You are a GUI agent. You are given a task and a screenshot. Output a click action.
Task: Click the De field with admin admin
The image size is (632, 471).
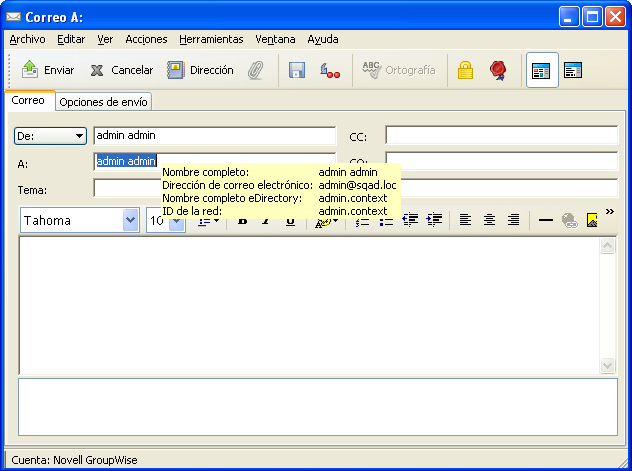214,135
